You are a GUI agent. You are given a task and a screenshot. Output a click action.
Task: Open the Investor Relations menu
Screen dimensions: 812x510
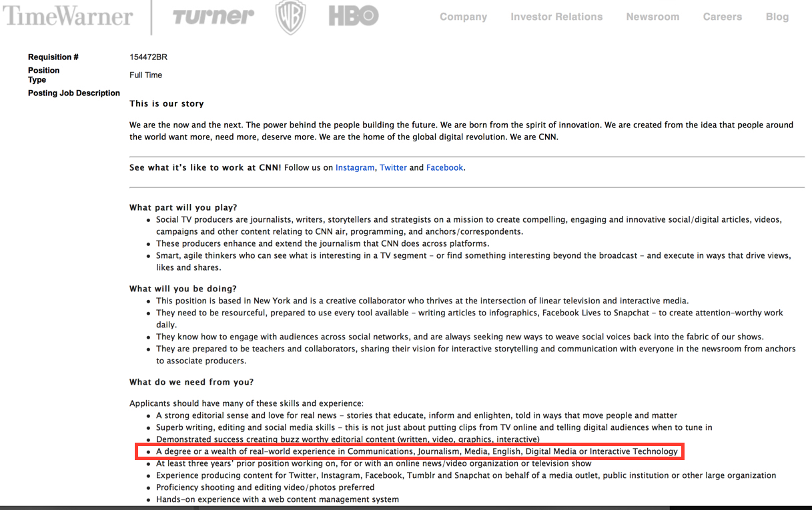click(x=556, y=17)
